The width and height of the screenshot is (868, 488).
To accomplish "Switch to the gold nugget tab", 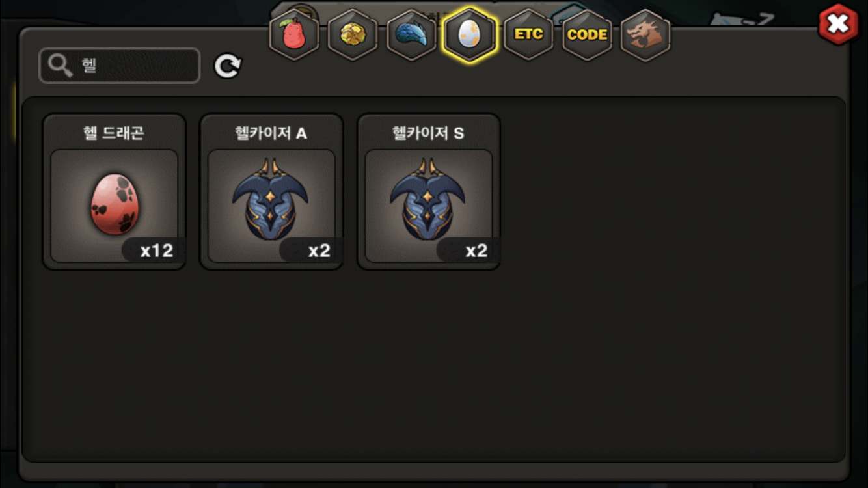I will pyautogui.click(x=353, y=34).
